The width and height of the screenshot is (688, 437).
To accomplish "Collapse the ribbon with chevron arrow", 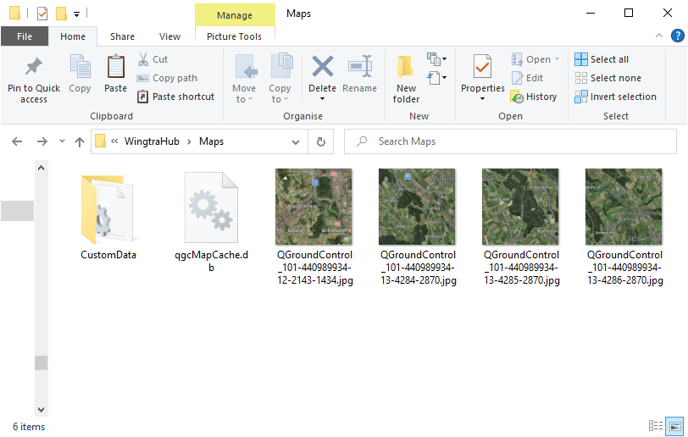I will pyautogui.click(x=659, y=36).
